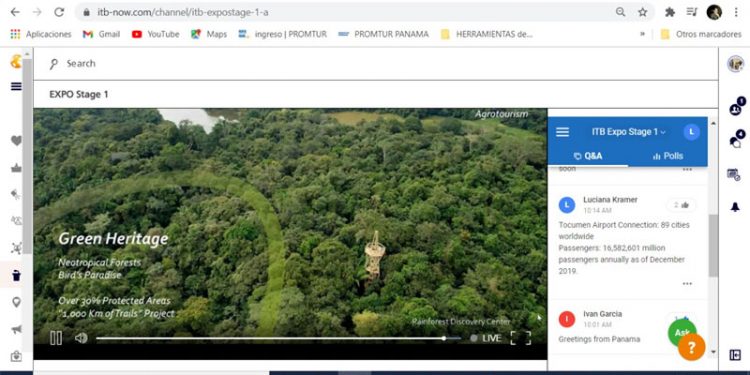
Task: Open the Otros marcadores folder
Action: pyautogui.click(x=701, y=34)
